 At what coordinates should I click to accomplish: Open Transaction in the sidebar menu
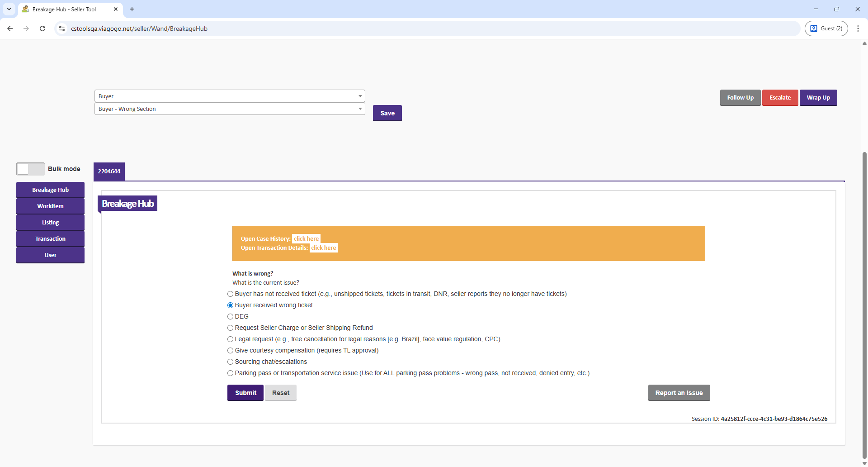pyautogui.click(x=50, y=239)
